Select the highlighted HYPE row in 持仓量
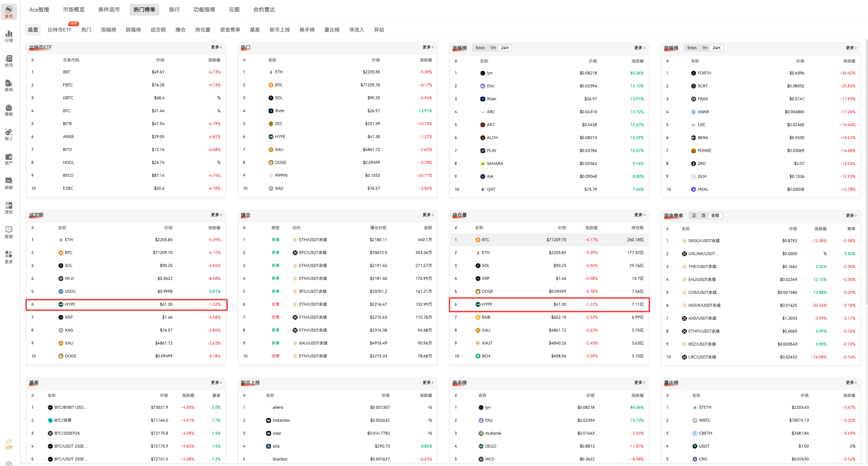 click(x=549, y=304)
